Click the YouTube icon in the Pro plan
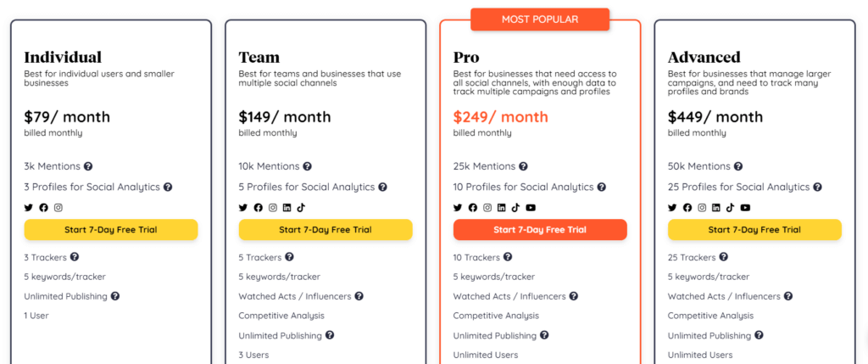Screen dimensions: 868x364 [531, 208]
